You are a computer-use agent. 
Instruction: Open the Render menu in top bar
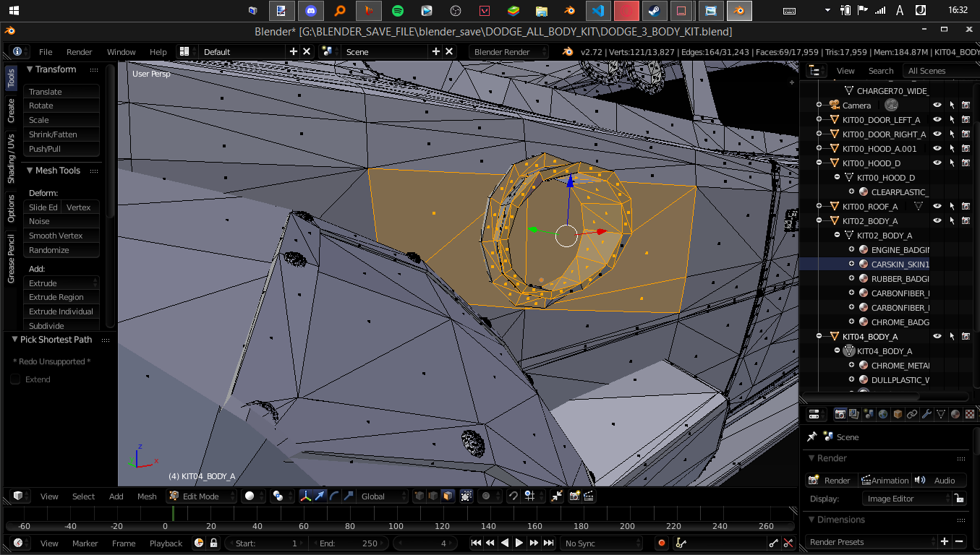click(80, 52)
